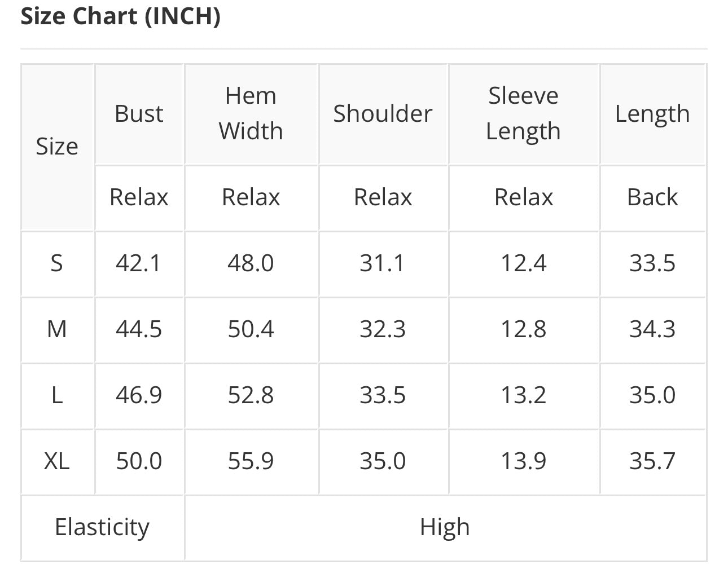
Task: Select the Shoulder column header
Action: [383, 114]
